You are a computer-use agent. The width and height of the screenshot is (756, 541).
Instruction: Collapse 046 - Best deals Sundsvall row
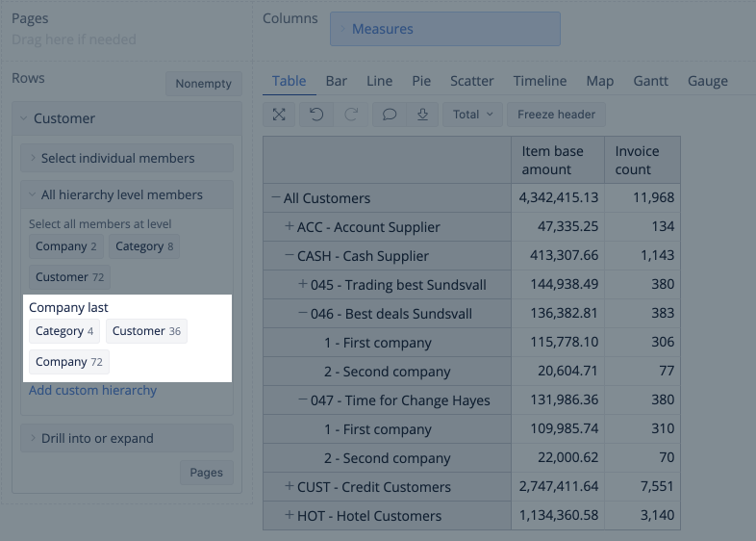303,314
